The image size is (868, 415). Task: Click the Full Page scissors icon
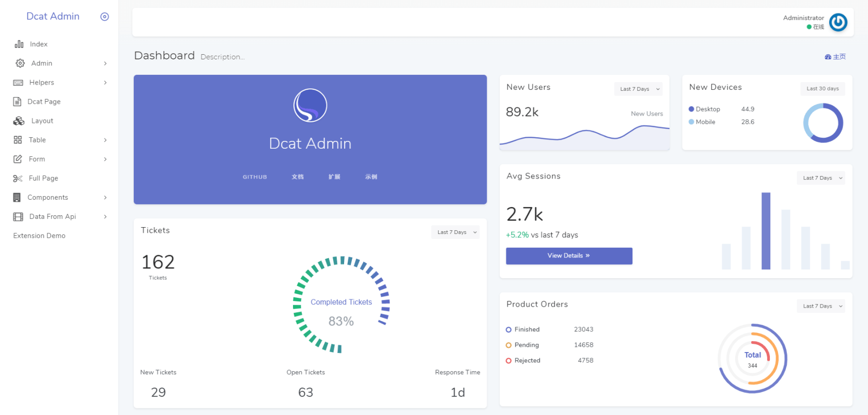click(x=18, y=178)
